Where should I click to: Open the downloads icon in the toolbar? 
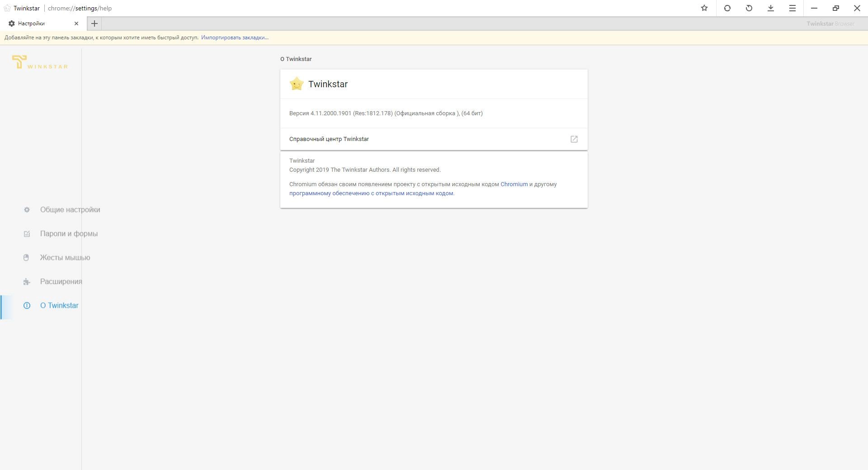pos(770,8)
